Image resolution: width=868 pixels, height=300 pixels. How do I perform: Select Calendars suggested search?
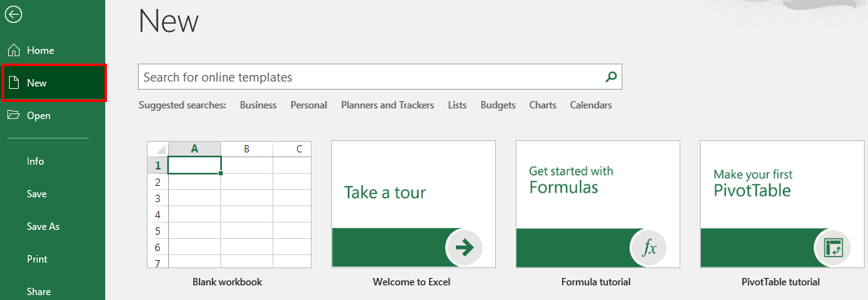pos(591,104)
